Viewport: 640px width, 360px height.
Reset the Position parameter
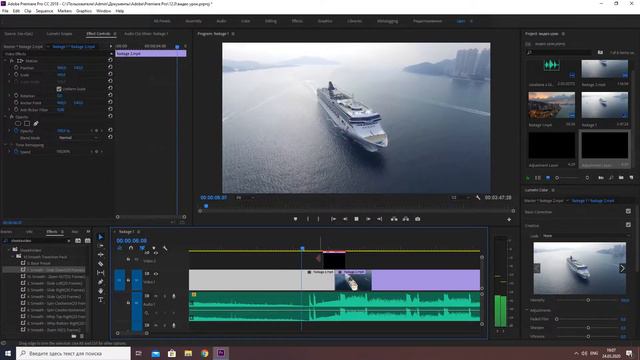[110, 67]
